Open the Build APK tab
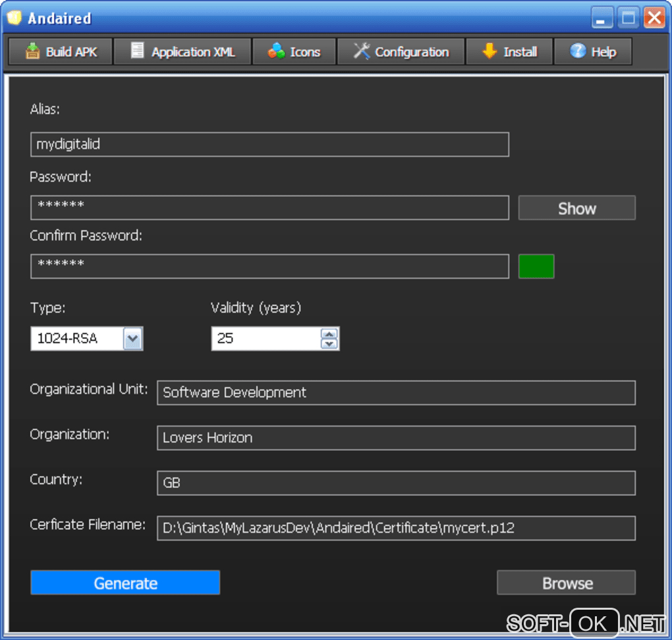Screen dimensions: 672x640 pyautogui.click(x=61, y=52)
